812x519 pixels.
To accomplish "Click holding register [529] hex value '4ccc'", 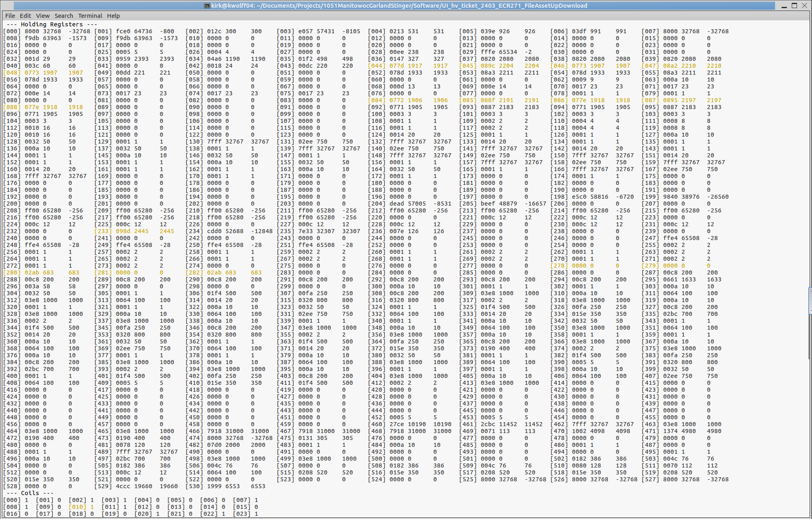I will pos(123,486).
